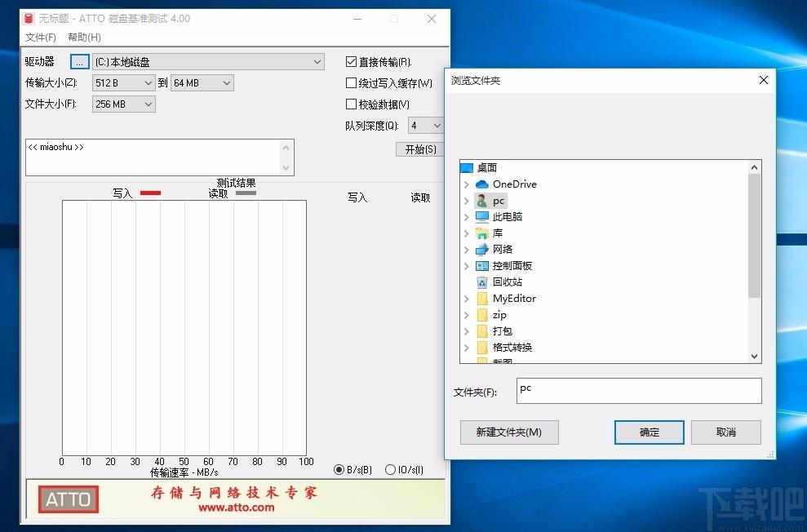
Task: Expand the 打包 folder node
Action: click(466, 331)
